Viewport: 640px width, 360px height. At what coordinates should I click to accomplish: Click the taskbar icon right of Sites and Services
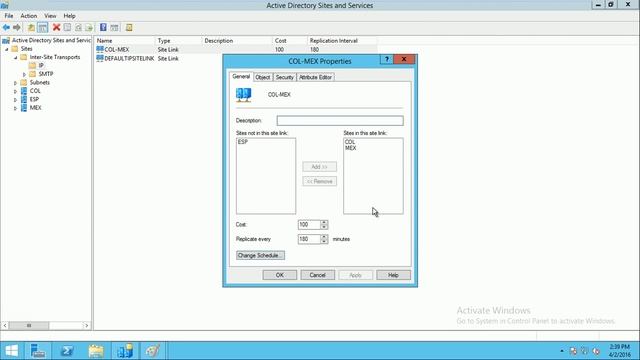153,351
